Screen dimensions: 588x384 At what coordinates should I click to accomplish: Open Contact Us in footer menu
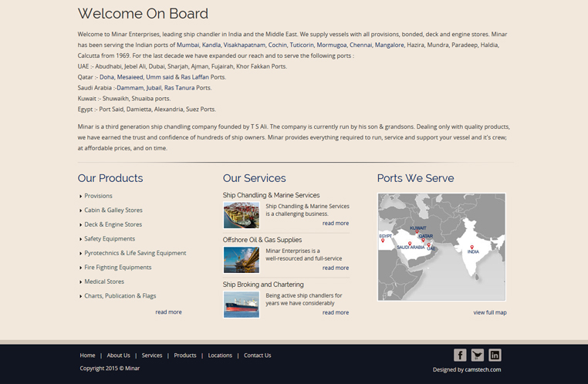(x=257, y=355)
